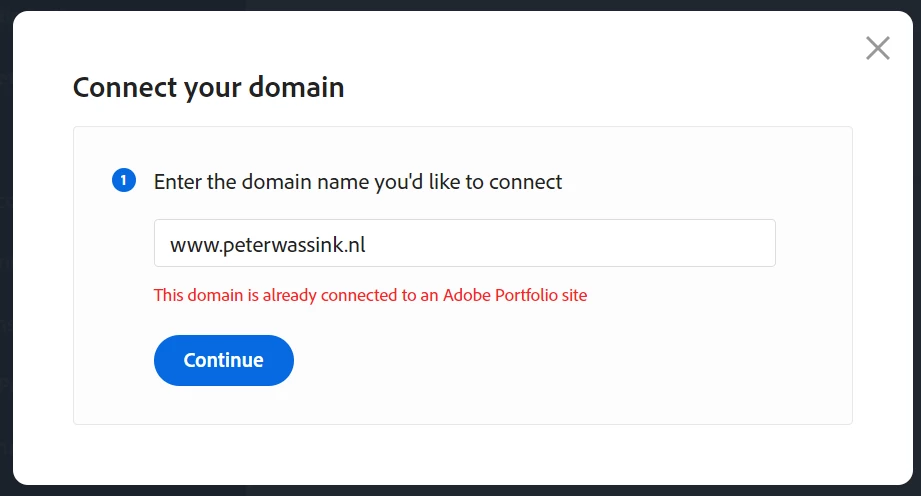
Task: Click the dark backdrop left of the dialog
Action: (5, 250)
